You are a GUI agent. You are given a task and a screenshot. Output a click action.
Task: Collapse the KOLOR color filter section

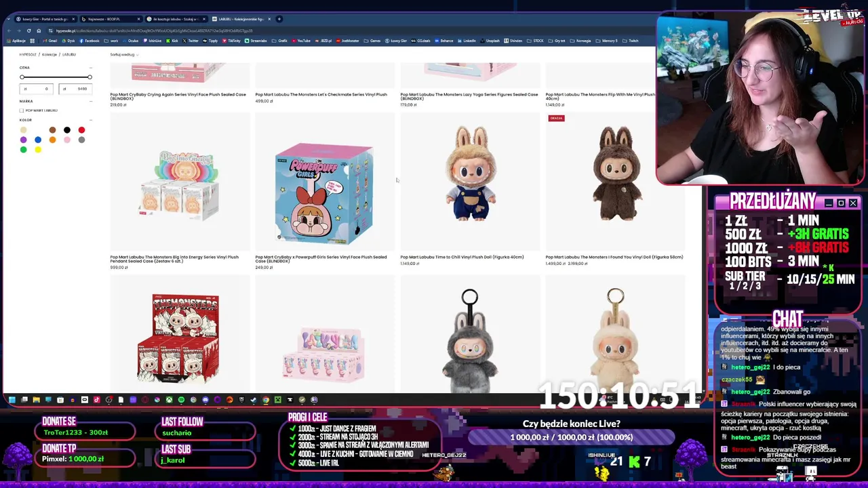90,120
